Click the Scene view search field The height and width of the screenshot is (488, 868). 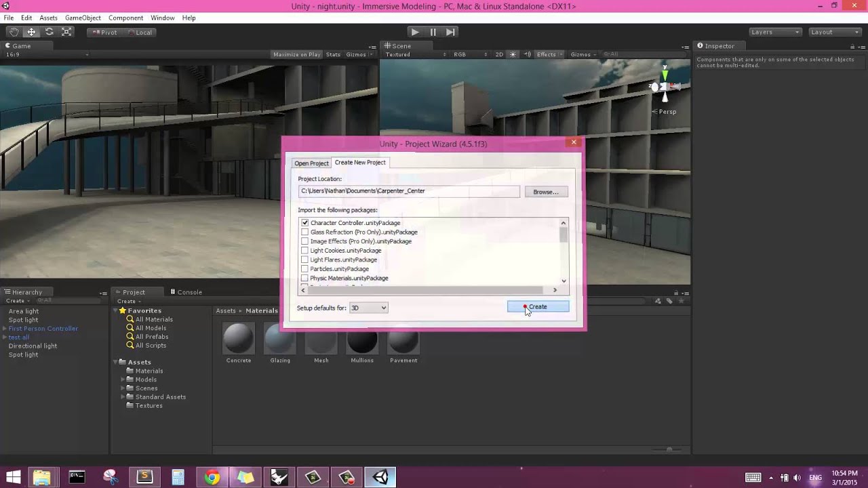(x=643, y=54)
